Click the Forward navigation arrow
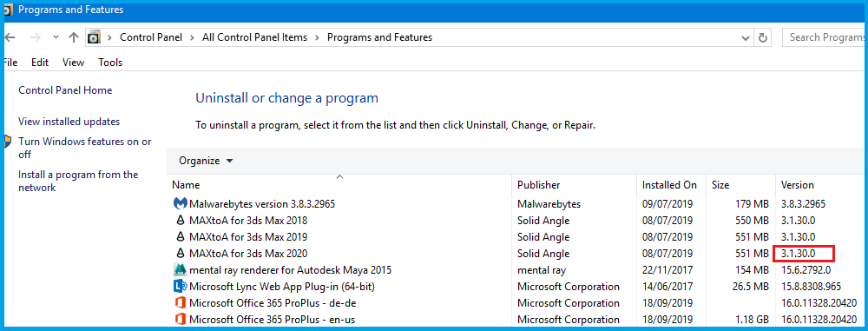This screenshot has height=331, width=868. pos(35,37)
